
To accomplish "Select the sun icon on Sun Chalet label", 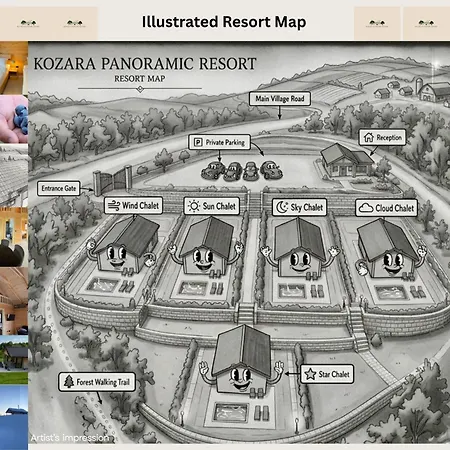I will click(x=194, y=206).
